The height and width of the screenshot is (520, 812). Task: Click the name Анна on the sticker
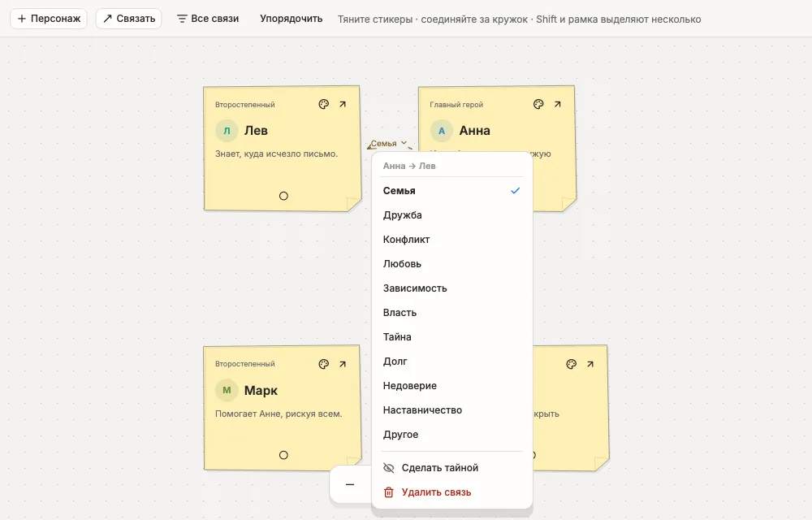pos(474,131)
